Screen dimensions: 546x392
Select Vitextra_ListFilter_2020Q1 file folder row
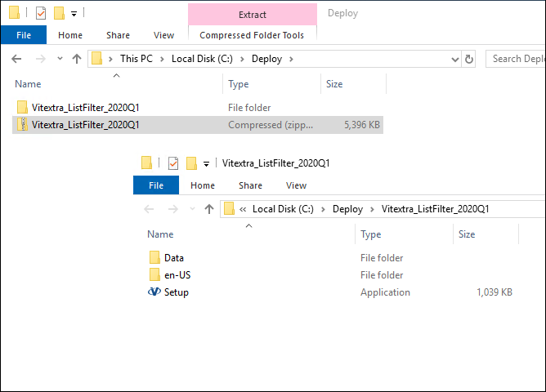click(x=198, y=108)
